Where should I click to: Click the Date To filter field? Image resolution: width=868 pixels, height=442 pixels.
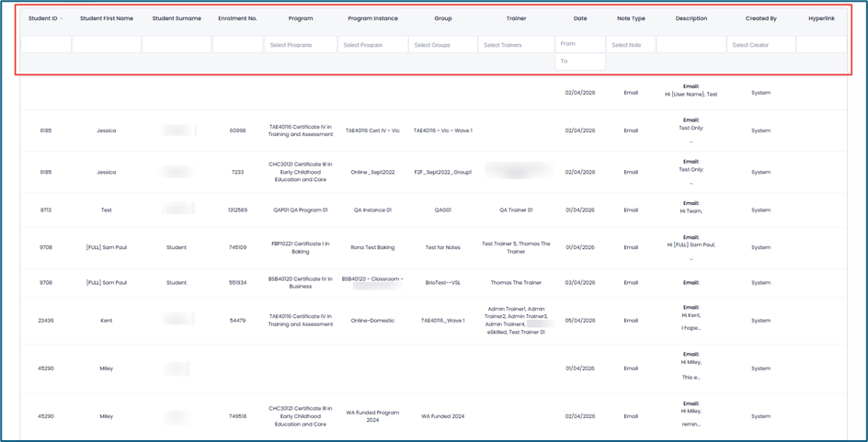(x=580, y=61)
